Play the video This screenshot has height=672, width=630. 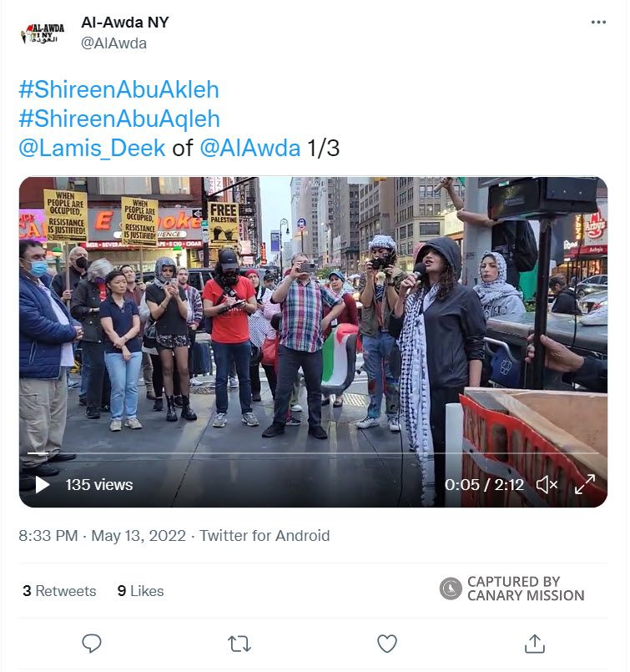[42, 485]
